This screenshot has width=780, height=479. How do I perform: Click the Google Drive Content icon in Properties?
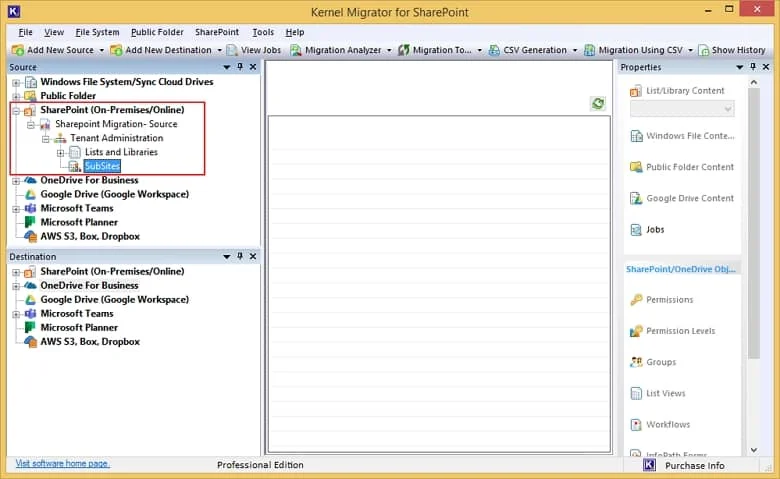click(636, 198)
